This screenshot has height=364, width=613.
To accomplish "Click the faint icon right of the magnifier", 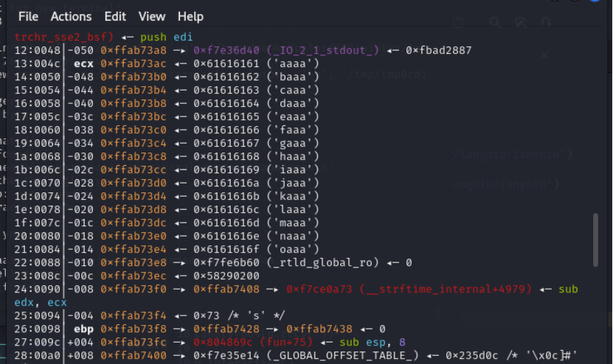I will (x=522, y=23).
